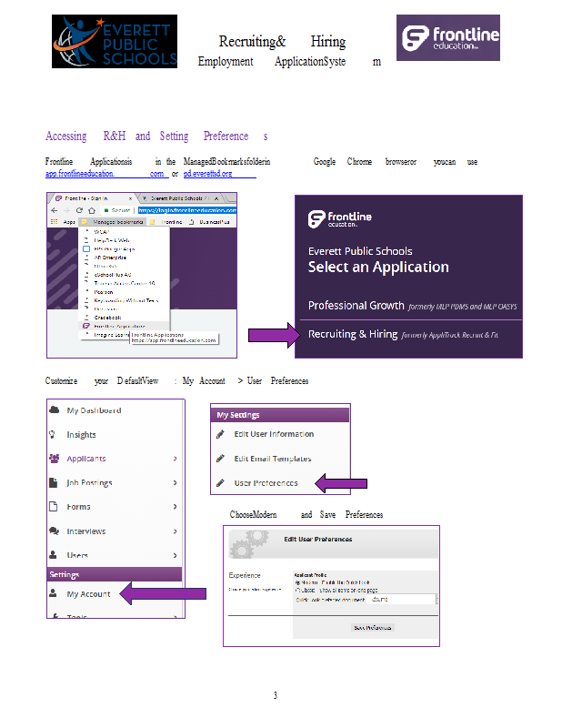Image resolution: width=562 pixels, height=728 pixels.
Task: Click the Frontline logo in Select an Application panel
Action: [340, 218]
